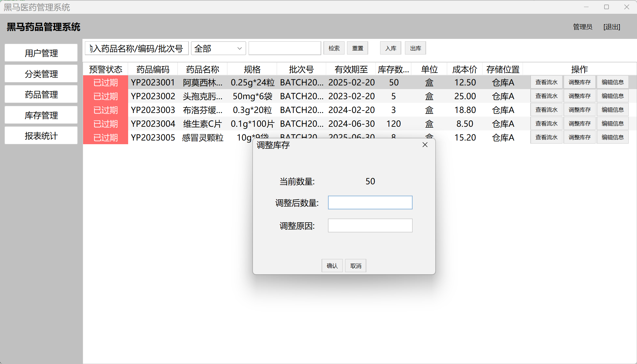The width and height of the screenshot is (637, 364).
Task: Click 调整库存 for YP2023003 row
Action: click(579, 110)
